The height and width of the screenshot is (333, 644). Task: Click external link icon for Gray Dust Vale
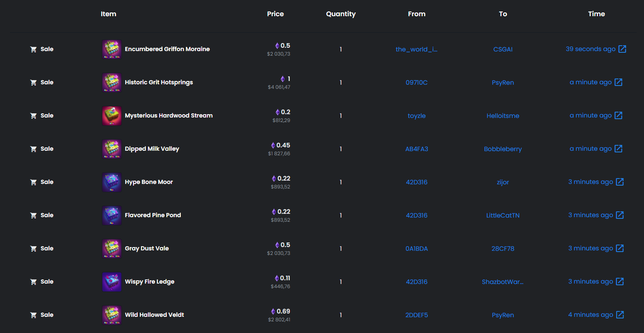(619, 248)
